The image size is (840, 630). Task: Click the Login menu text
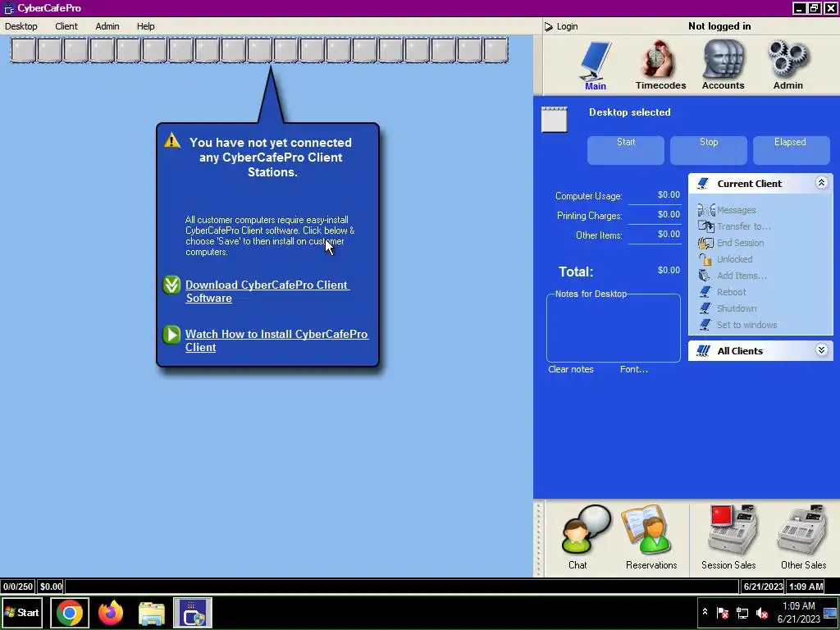point(567,26)
